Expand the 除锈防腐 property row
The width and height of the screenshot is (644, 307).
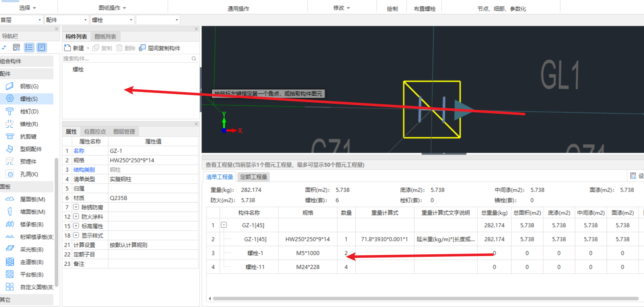point(76,207)
